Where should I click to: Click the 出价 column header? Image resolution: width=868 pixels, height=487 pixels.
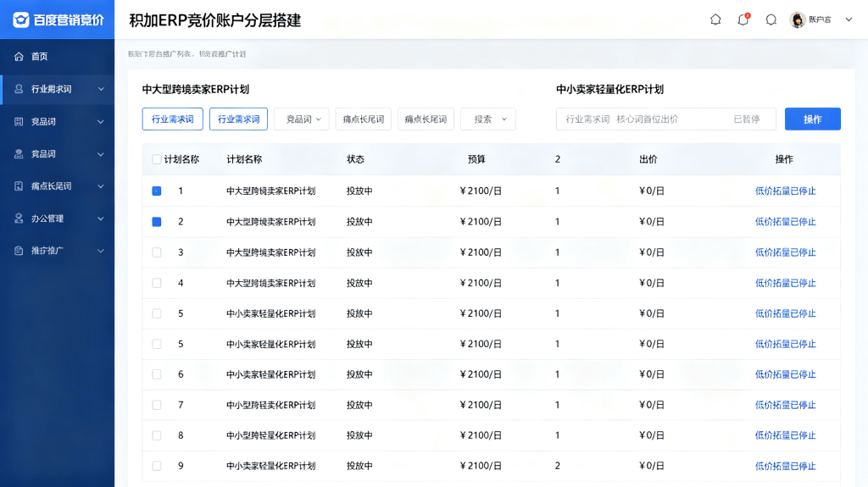[x=648, y=159]
